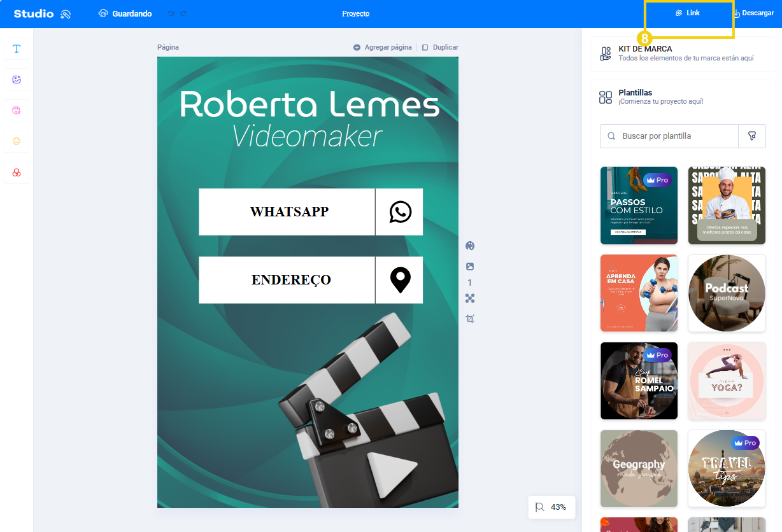
Task: Choose the Podcast SuperNova template
Action: (x=727, y=293)
